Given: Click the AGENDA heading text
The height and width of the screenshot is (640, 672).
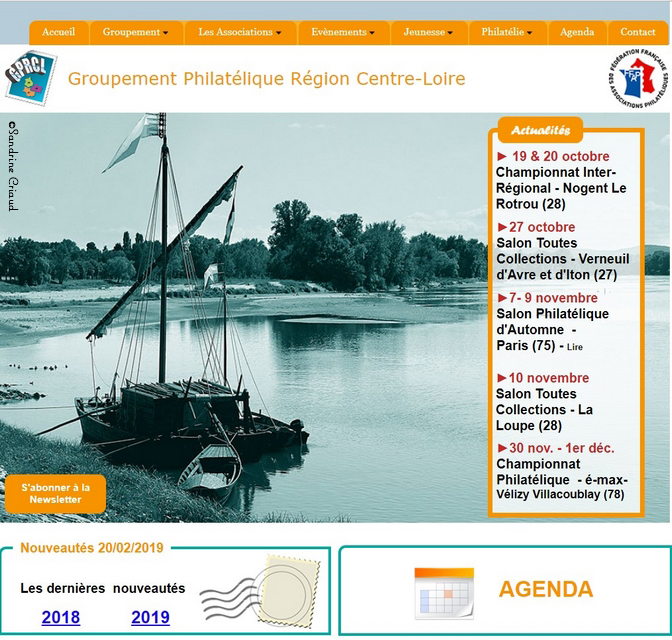Looking at the screenshot, I should (545, 590).
